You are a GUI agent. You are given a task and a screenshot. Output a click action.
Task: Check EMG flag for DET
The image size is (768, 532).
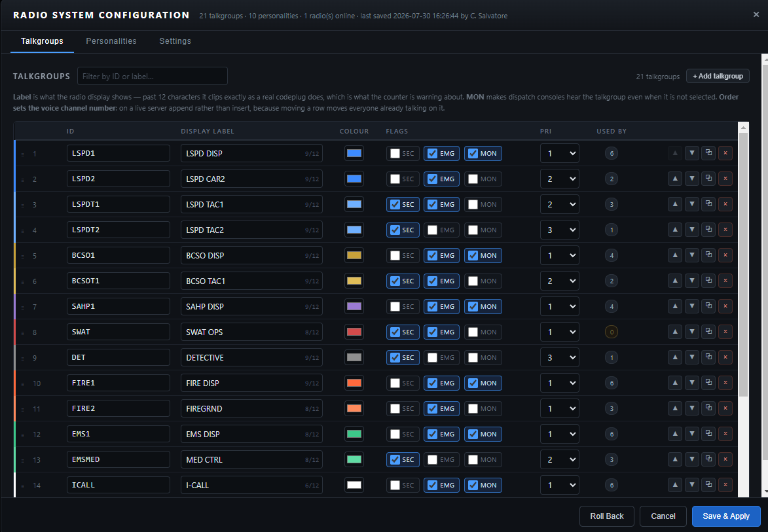441,357
